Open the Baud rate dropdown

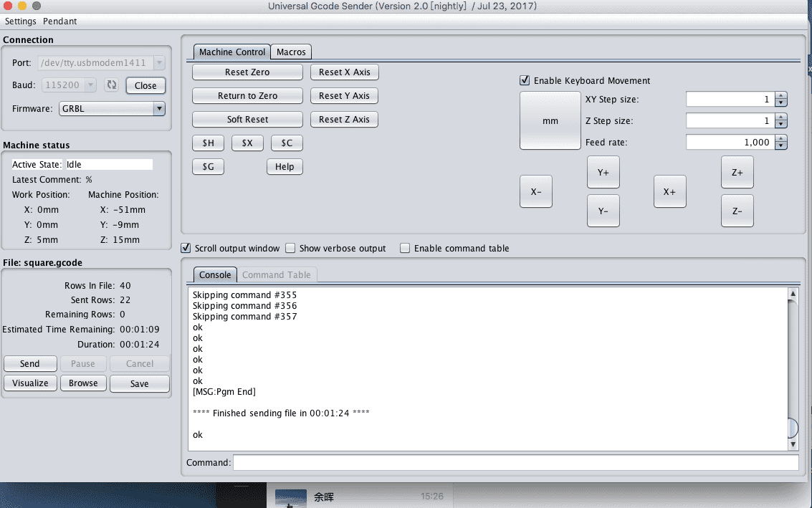[90, 85]
